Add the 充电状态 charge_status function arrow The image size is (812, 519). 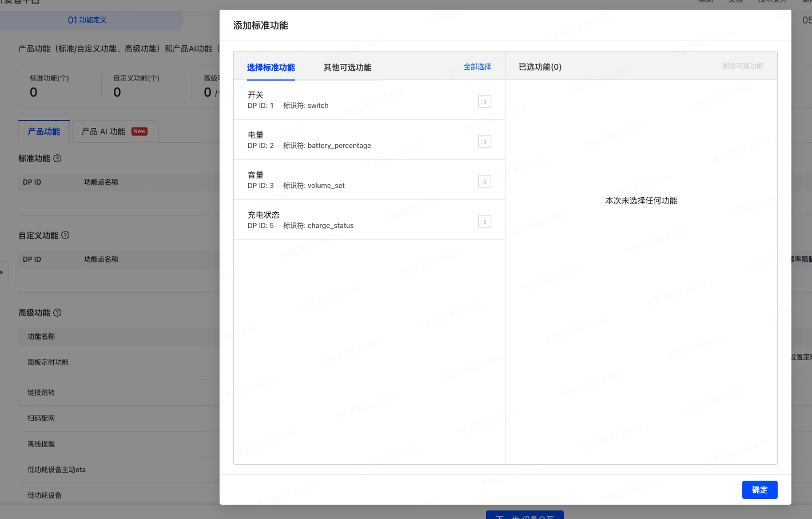[484, 222]
